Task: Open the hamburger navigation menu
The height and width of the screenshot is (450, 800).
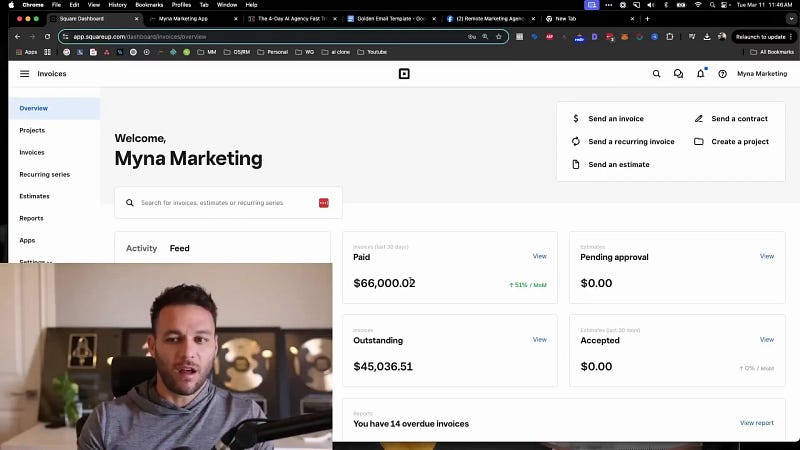Action: tap(24, 73)
